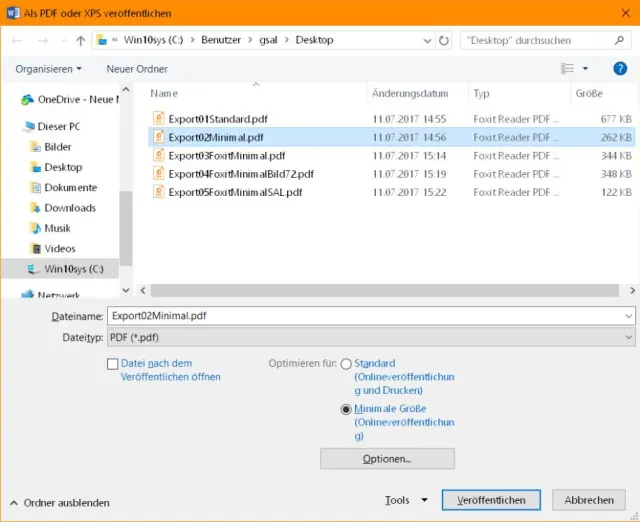Open the help question mark icon
640x522 pixels.
(619, 69)
